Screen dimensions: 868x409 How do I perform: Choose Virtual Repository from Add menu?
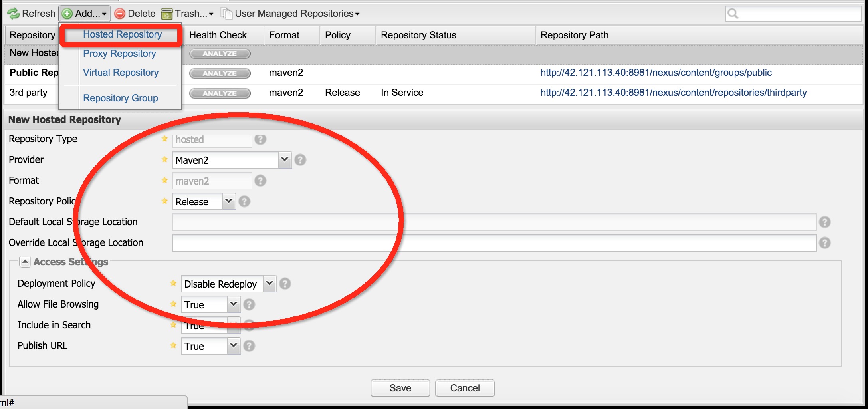(x=121, y=73)
